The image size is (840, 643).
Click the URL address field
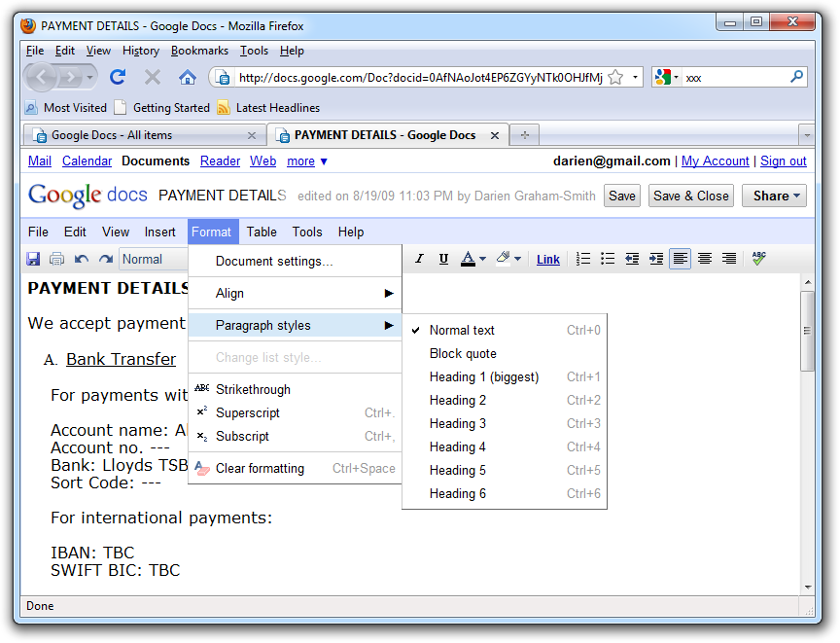click(420, 78)
